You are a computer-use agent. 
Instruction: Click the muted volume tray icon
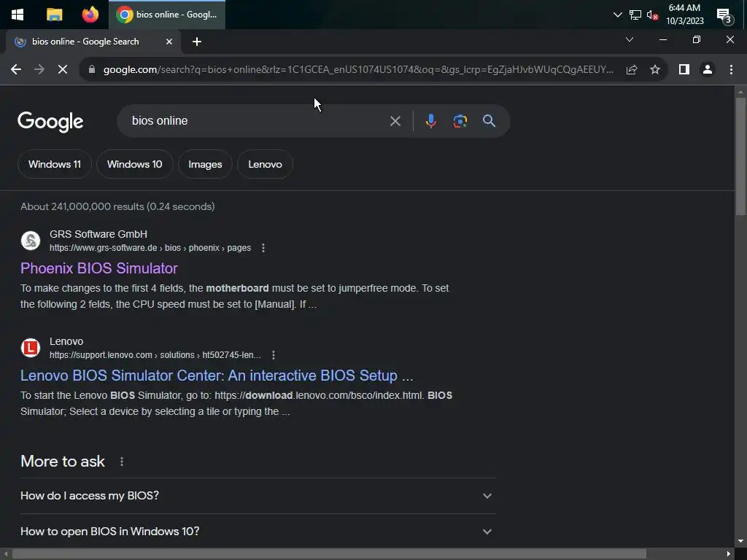coord(652,15)
